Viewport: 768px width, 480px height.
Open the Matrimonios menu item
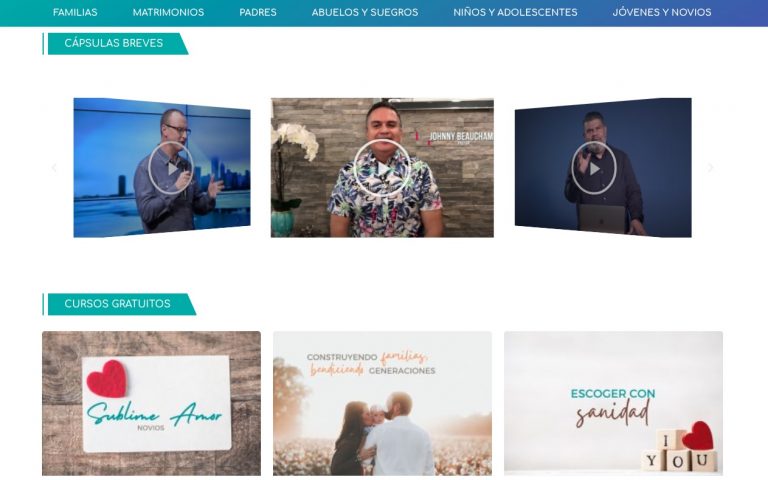click(x=168, y=12)
